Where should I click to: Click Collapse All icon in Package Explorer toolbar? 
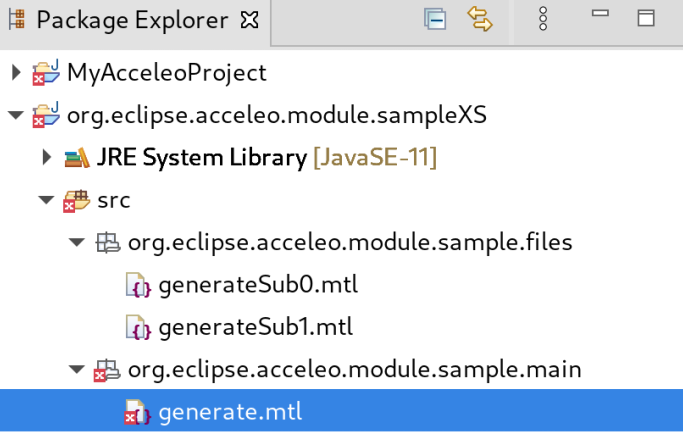pos(435,19)
